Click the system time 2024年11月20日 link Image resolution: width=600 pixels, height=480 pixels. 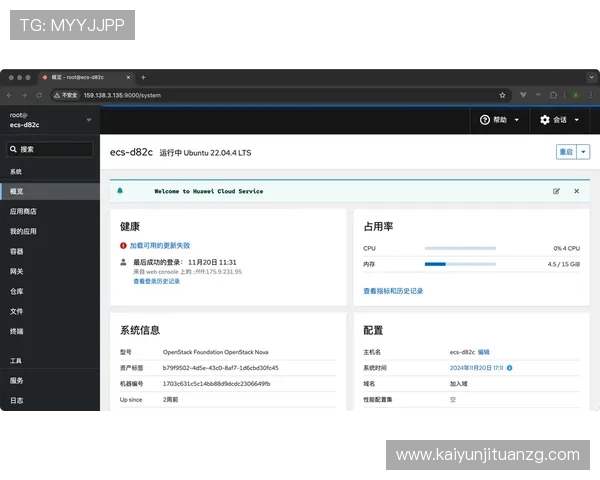(x=476, y=368)
